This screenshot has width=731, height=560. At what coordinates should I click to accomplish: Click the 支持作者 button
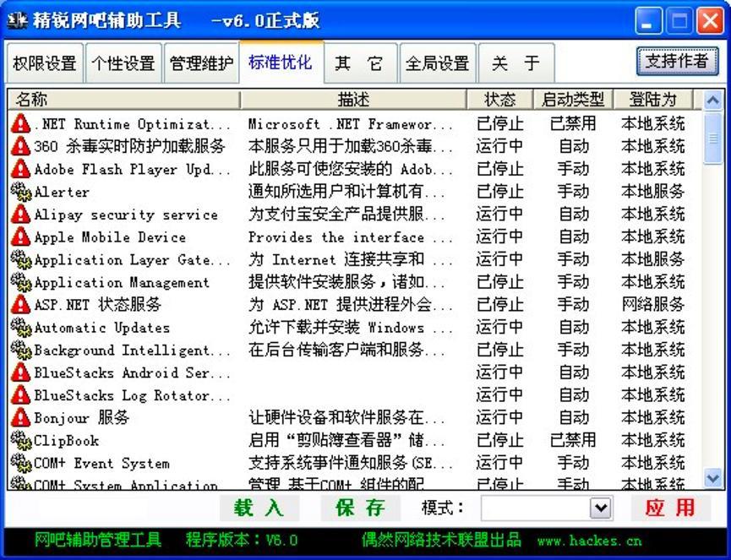(x=677, y=61)
